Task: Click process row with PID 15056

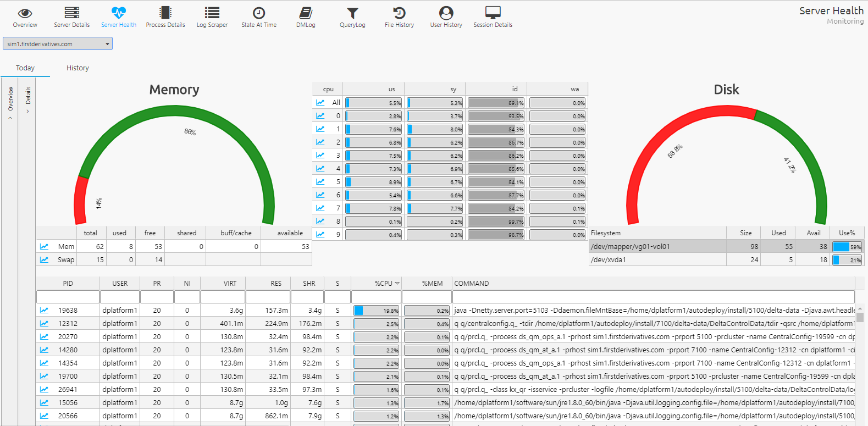Action: pyautogui.click(x=445, y=402)
